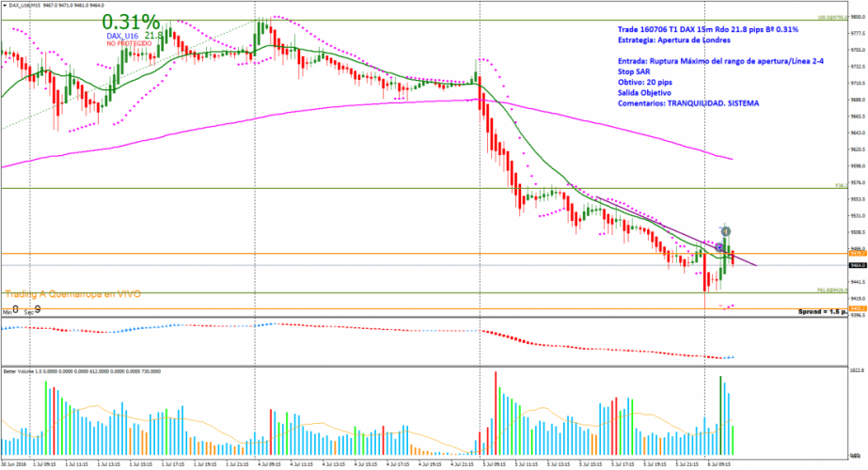Click the purple trade entry marker circle

pyautogui.click(x=718, y=246)
